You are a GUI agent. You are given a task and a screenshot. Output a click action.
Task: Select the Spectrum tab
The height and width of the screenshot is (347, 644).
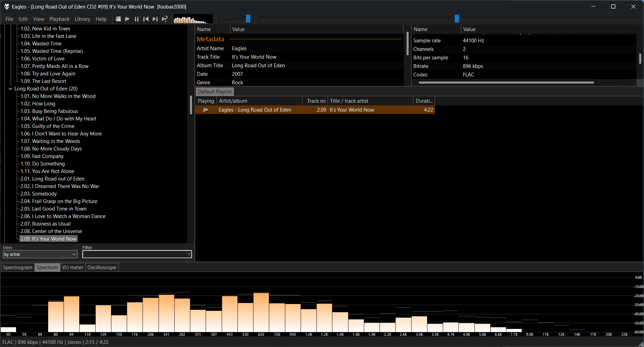coord(47,268)
